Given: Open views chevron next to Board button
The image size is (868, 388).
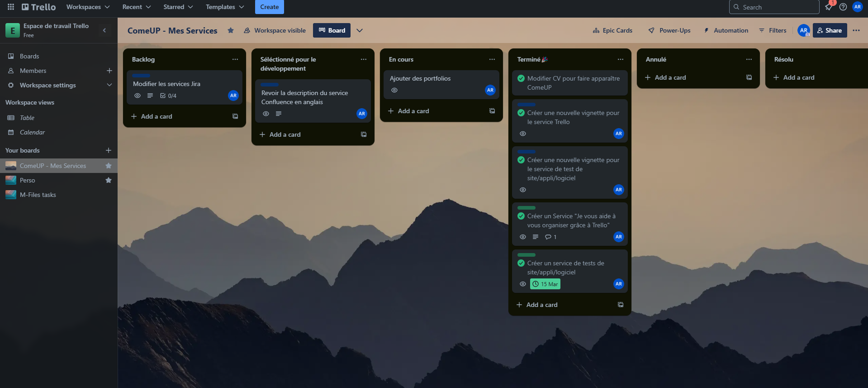Looking at the screenshot, I should (360, 30).
